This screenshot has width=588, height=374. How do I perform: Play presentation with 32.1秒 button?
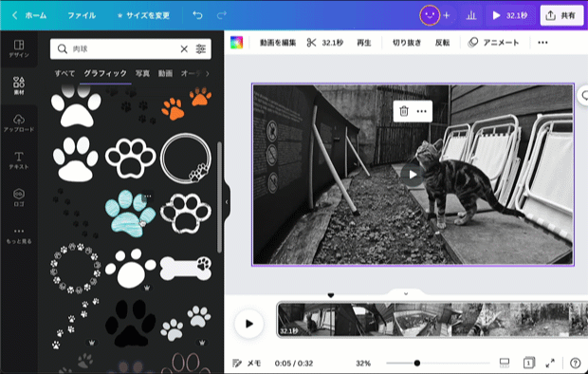click(510, 15)
